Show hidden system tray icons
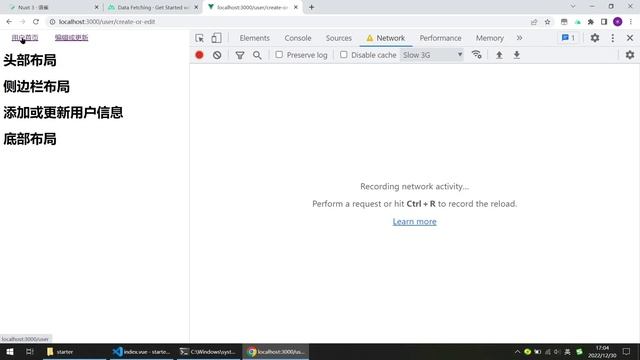Viewport: 640px width, 360px height. pos(517,351)
